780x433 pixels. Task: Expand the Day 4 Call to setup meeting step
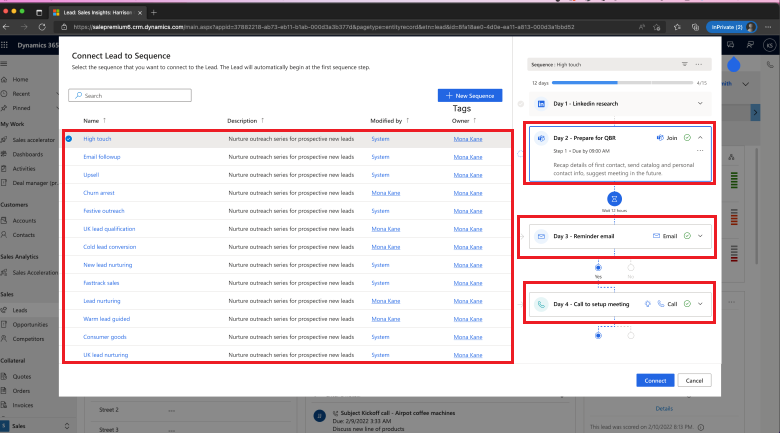point(700,304)
